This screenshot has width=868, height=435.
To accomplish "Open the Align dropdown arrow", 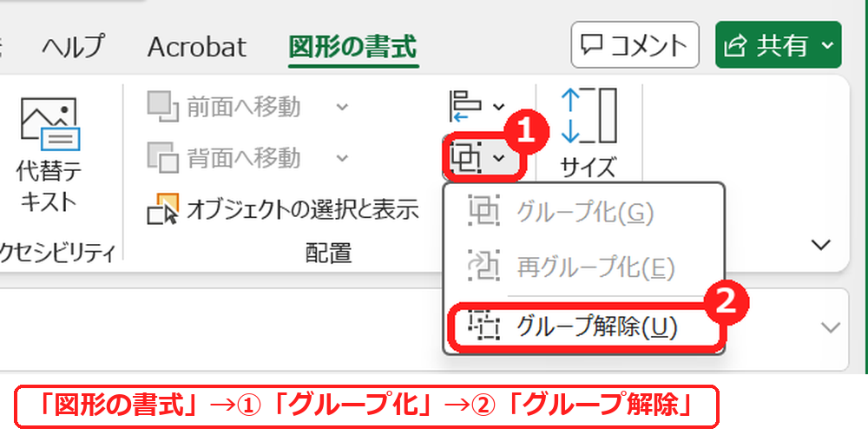I will click(x=498, y=106).
